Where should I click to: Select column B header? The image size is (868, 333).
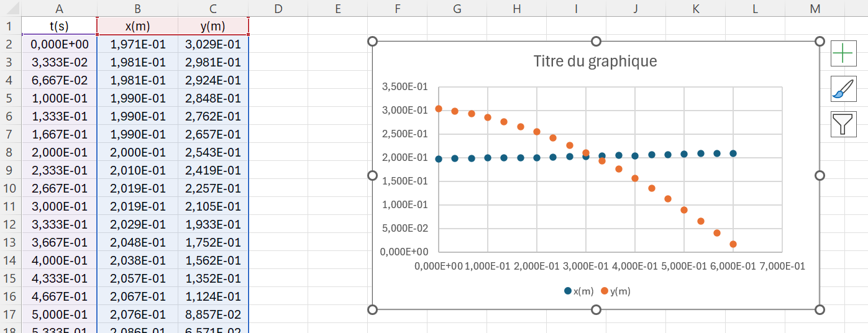[x=137, y=8]
